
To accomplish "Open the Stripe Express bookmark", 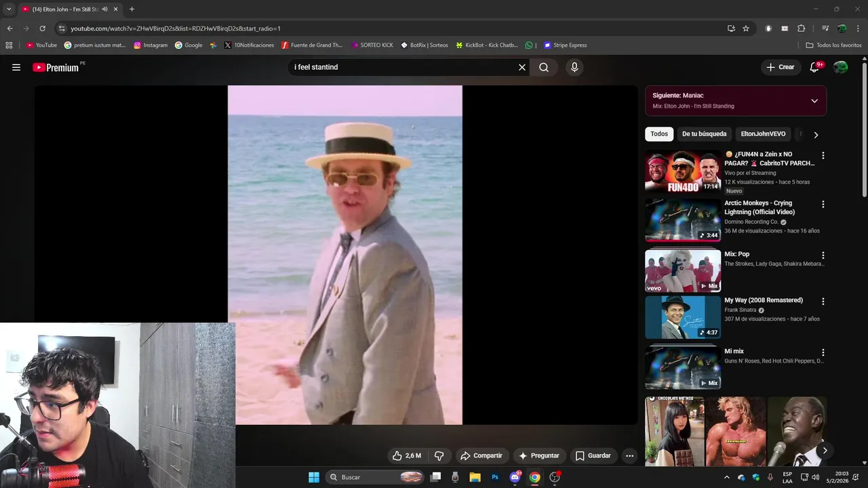I will tap(566, 45).
